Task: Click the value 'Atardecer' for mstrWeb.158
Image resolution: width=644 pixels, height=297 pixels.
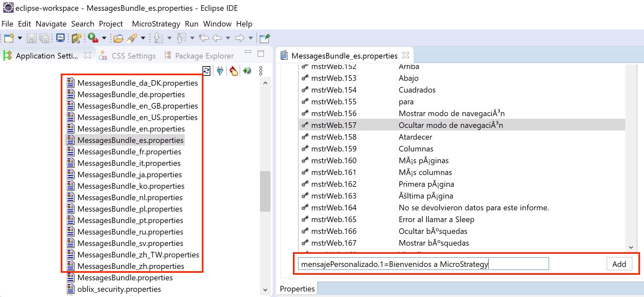Action: [x=415, y=137]
